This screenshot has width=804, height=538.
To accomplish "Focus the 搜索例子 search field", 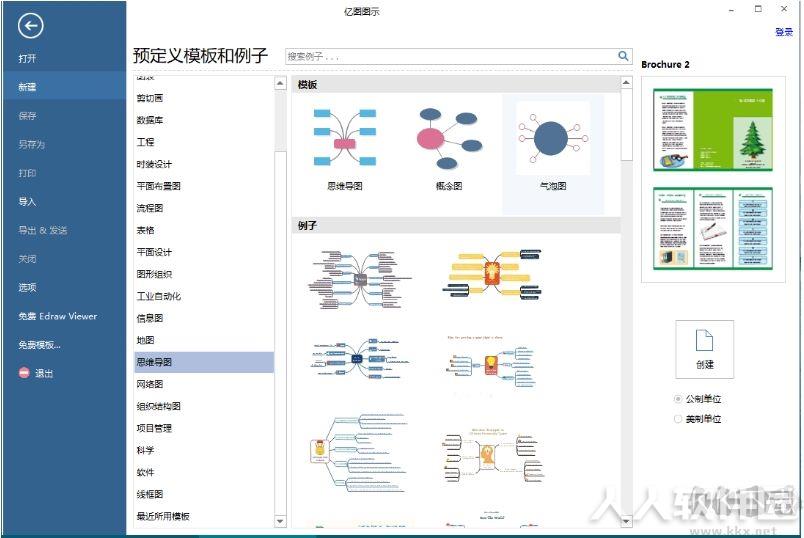I will (451, 56).
